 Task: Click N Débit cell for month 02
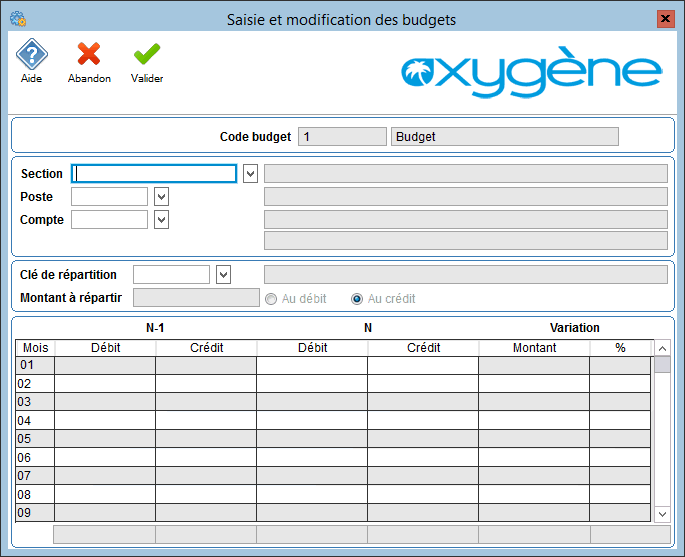tap(312, 384)
